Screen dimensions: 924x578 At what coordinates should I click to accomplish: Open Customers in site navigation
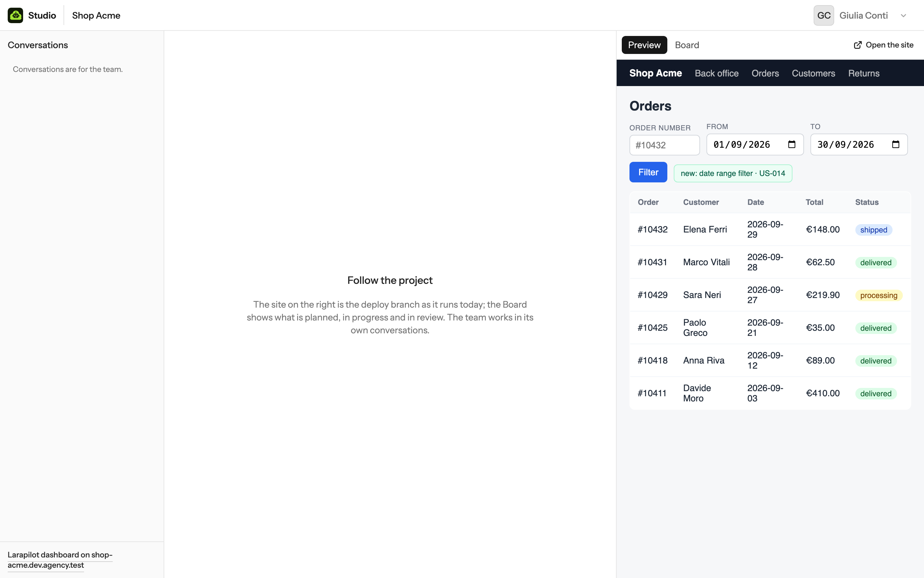(x=813, y=73)
